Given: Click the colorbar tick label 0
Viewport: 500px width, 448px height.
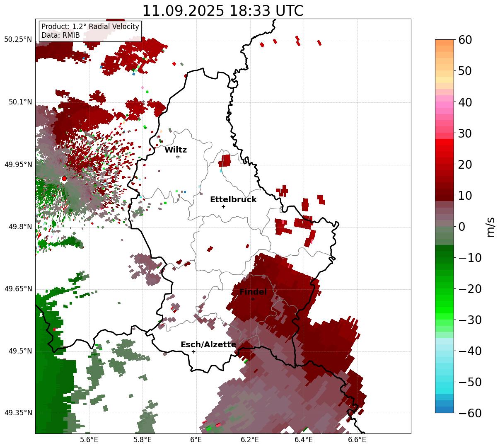Looking at the screenshot, I should [461, 226].
